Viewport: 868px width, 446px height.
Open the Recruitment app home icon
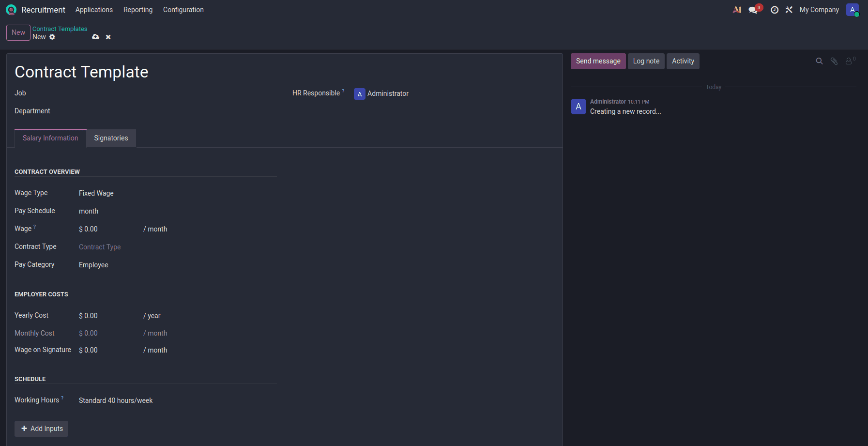[11, 10]
